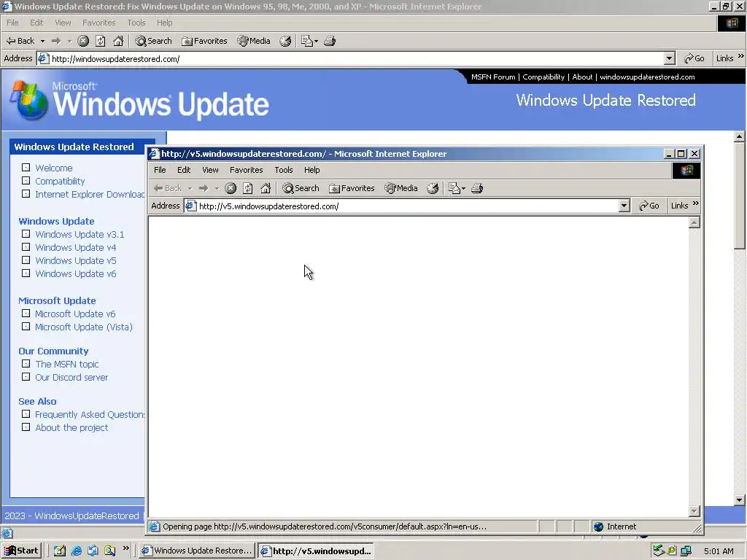Open Tools menu in front v5 window
Image resolution: width=747 pixels, height=560 pixels.
point(284,170)
